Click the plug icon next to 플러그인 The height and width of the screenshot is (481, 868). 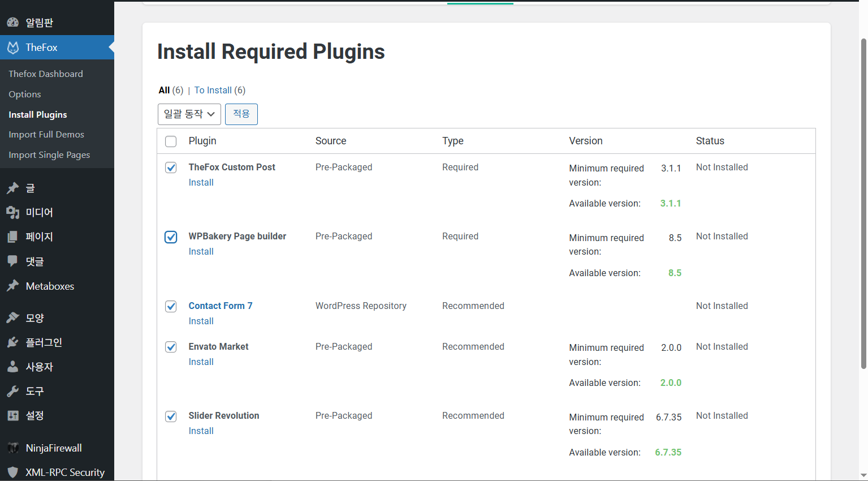click(x=12, y=342)
